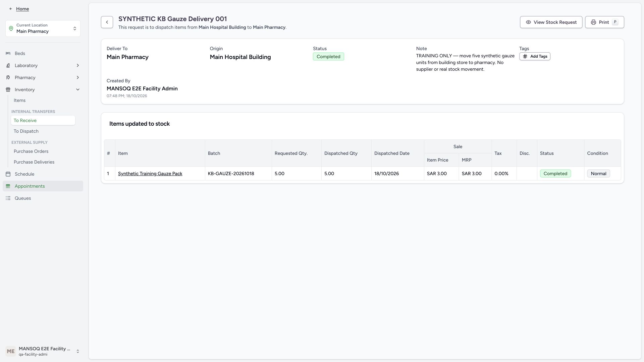The height and width of the screenshot is (362, 644).
Task: Open the Synthetic Training Gauze Pack link
Action: click(150, 174)
